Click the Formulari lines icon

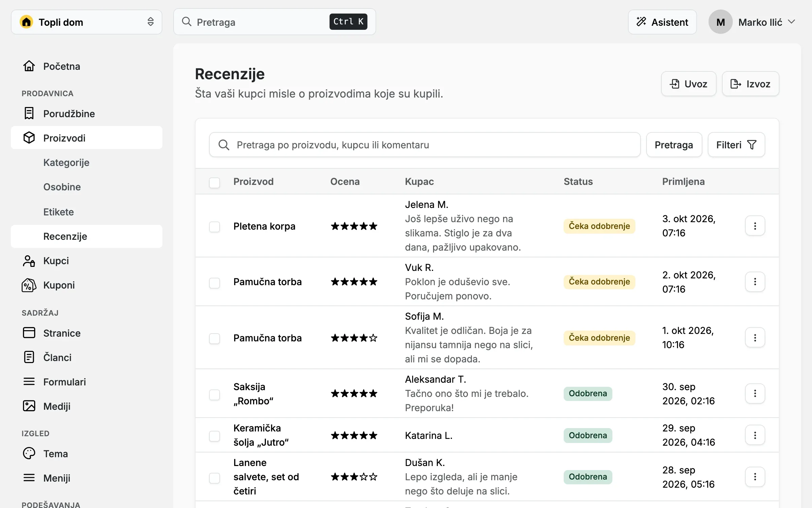29,382
